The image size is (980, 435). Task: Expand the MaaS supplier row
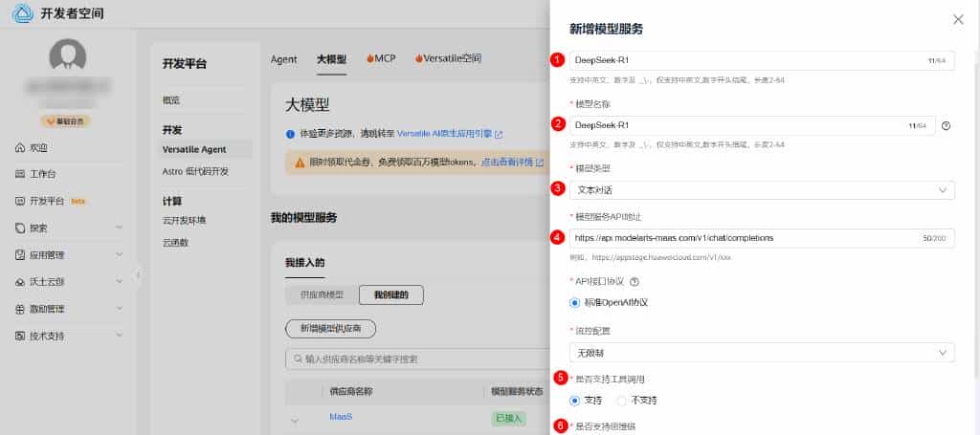[295, 422]
